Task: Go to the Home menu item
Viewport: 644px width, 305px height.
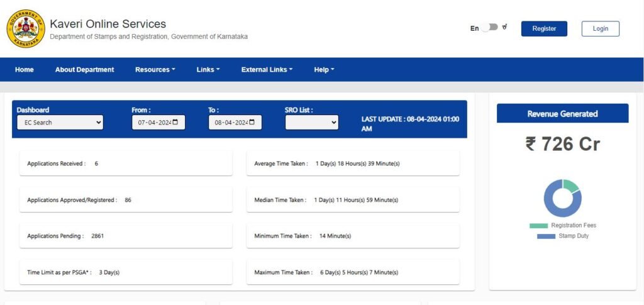Action: pos(25,70)
